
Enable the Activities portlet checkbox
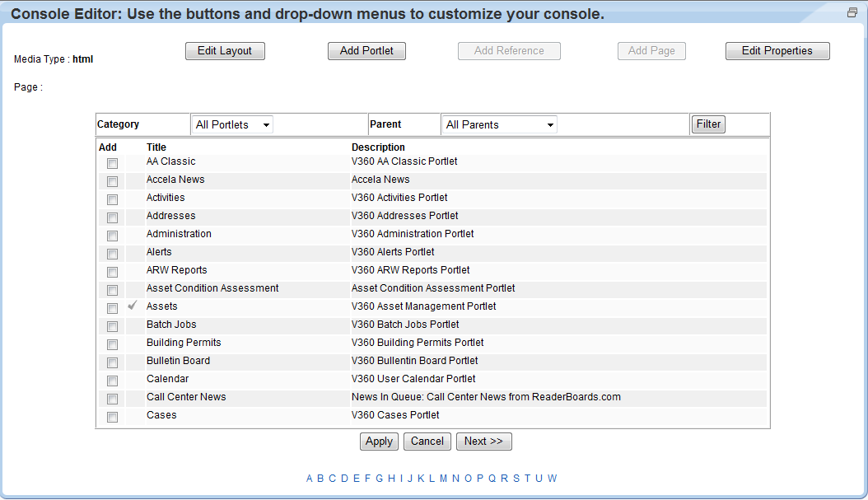[112, 199]
